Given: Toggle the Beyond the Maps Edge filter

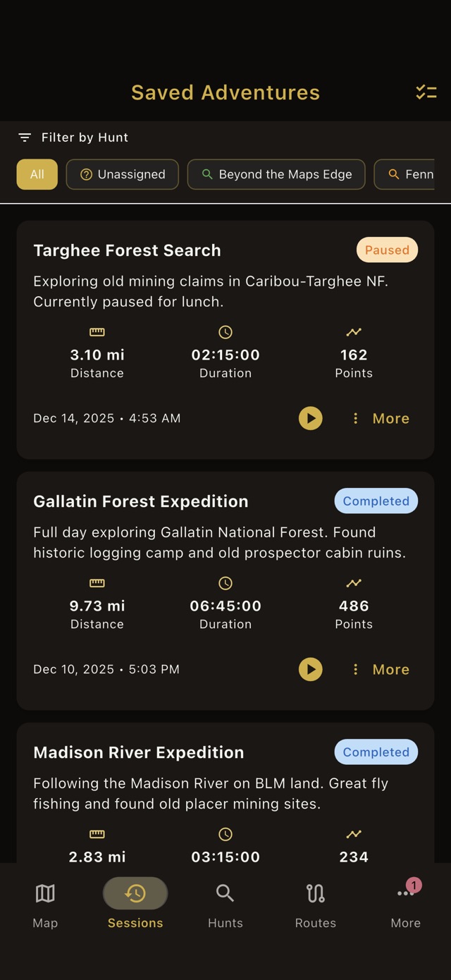Looking at the screenshot, I should point(276,174).
